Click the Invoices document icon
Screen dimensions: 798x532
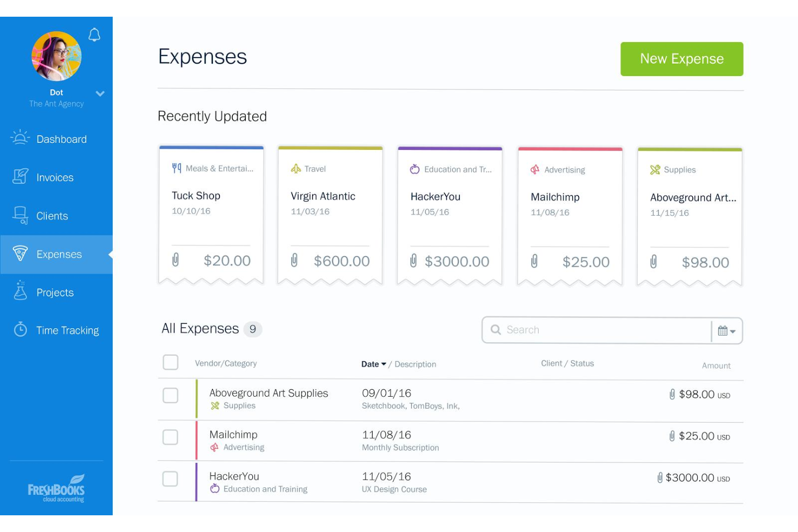click(20, 176)
